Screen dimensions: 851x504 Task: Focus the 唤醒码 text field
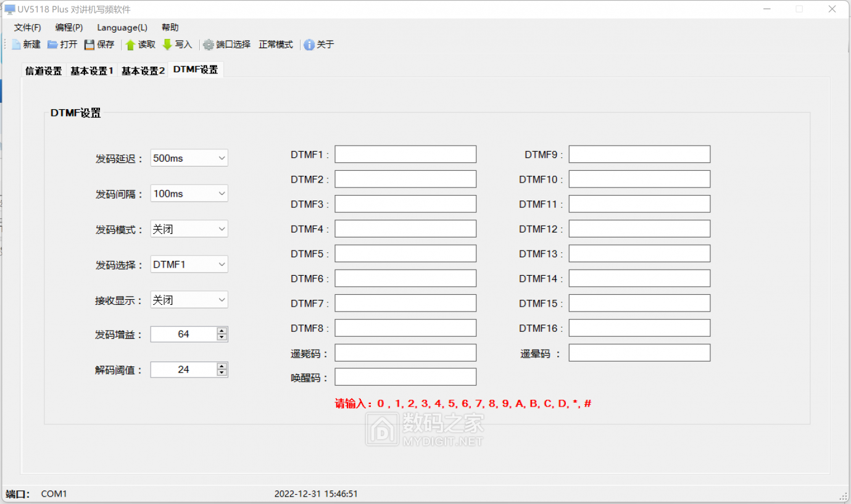[405, 377]
